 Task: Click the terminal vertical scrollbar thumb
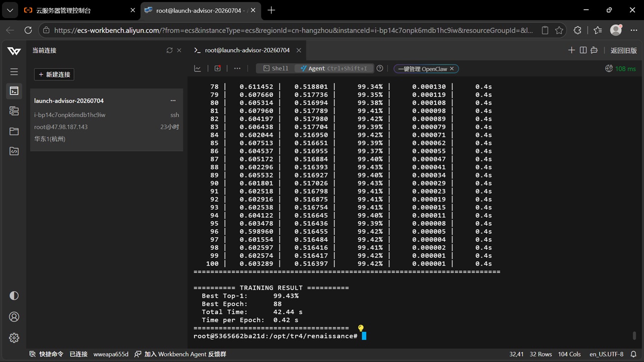(634, 336)
